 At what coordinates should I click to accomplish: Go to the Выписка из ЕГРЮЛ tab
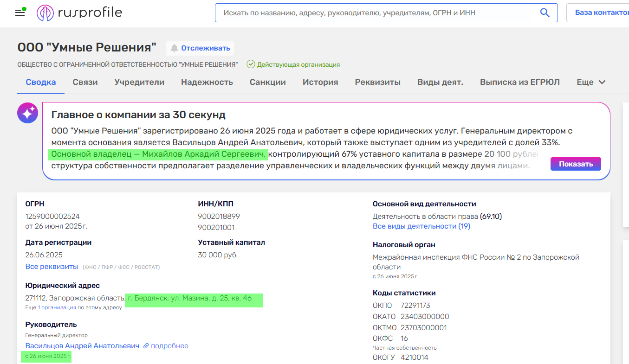pos(519,82)
